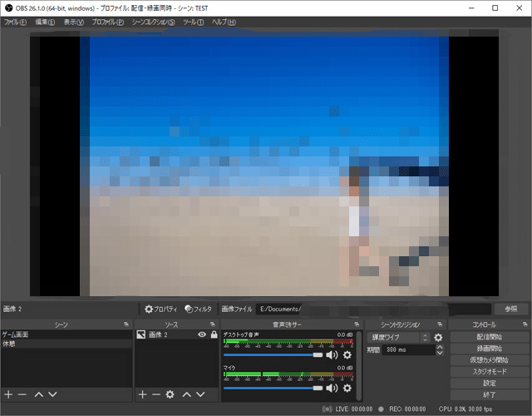Remove selected scene with minus icon
Image resolution: width=532 pixels, height=416 pixels.
22,394
